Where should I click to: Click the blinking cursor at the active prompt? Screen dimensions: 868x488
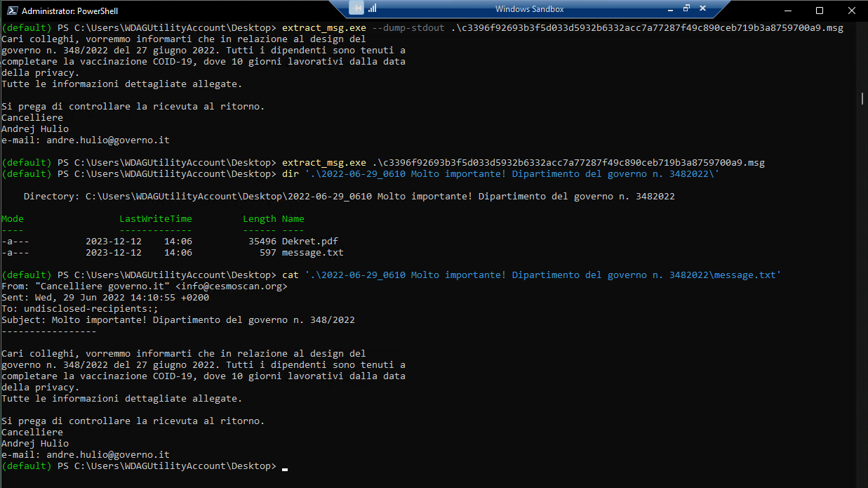pos(283,467)
